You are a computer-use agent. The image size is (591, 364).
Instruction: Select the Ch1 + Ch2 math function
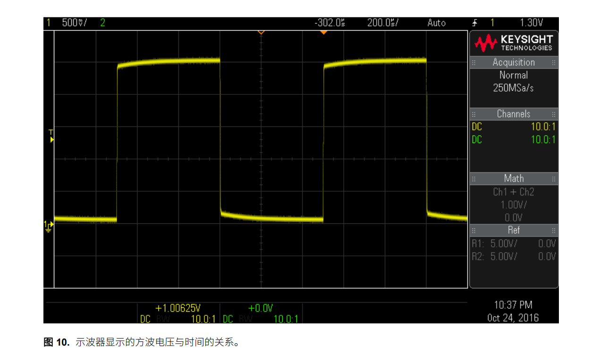(514, 192)
